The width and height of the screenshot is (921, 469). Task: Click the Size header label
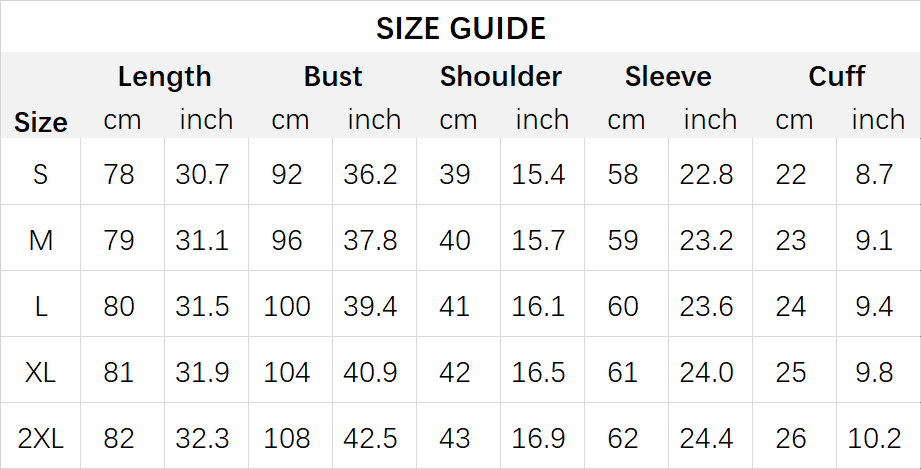click(41, 122)
